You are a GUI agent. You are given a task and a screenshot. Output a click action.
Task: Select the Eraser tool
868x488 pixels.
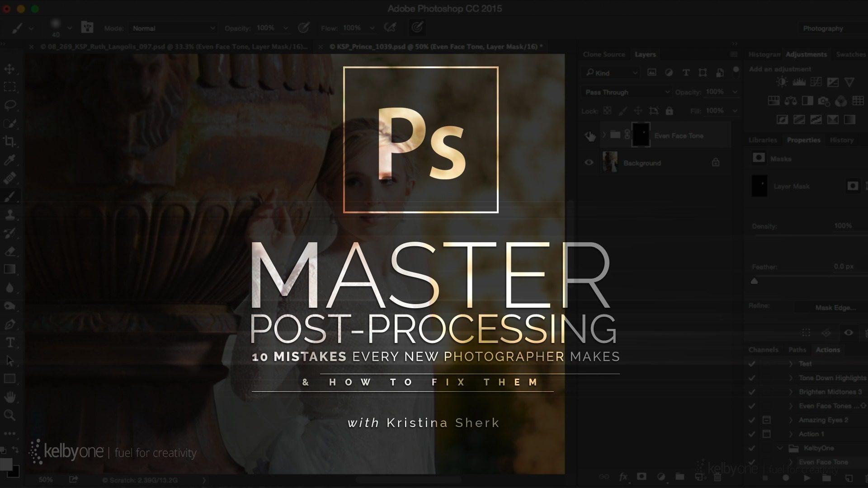(9, 251)
